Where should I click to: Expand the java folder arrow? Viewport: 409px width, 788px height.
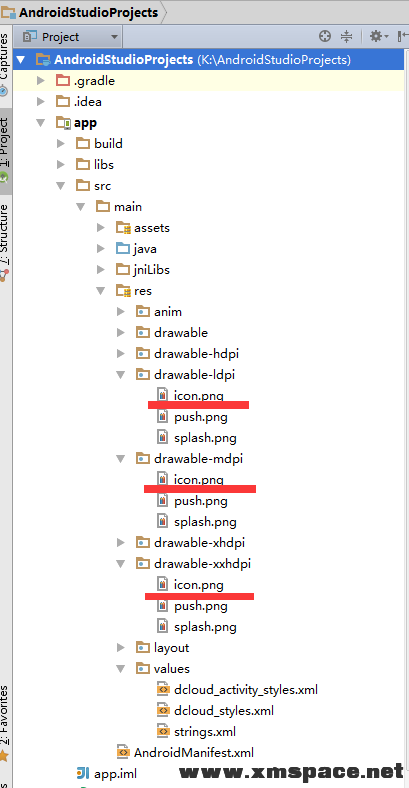(101, 249)
